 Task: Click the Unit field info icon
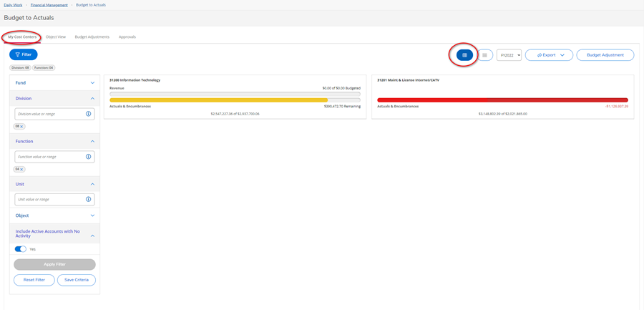(89, 200)
